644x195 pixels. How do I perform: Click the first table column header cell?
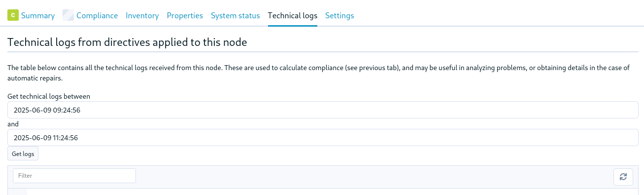coord(17,192)
